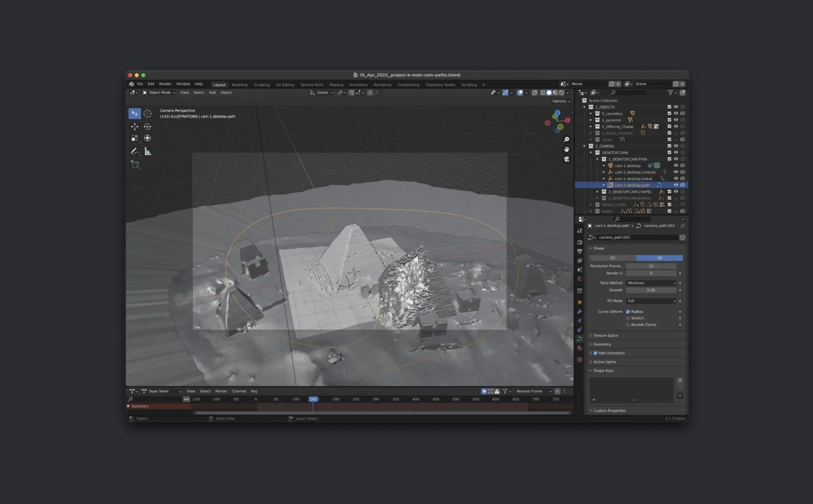Expand the Geometry panel
This screenshot has height=504, width=813.
pos(602,344)
